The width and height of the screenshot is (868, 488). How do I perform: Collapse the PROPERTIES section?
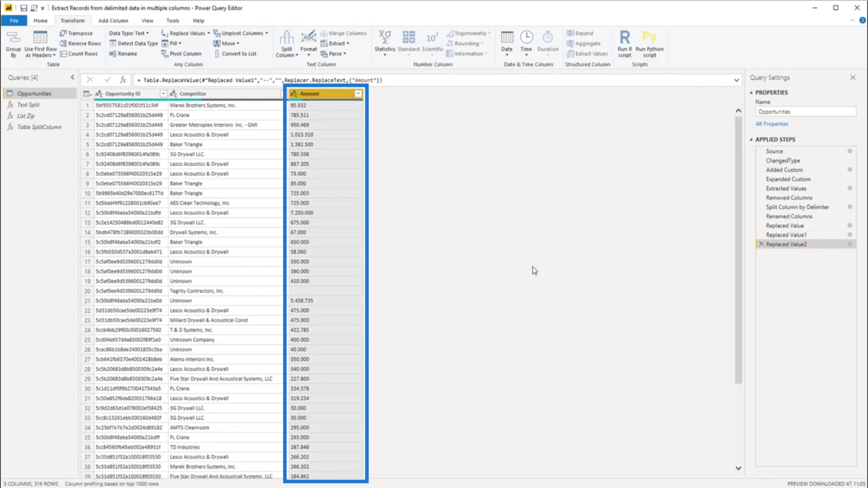752,92
